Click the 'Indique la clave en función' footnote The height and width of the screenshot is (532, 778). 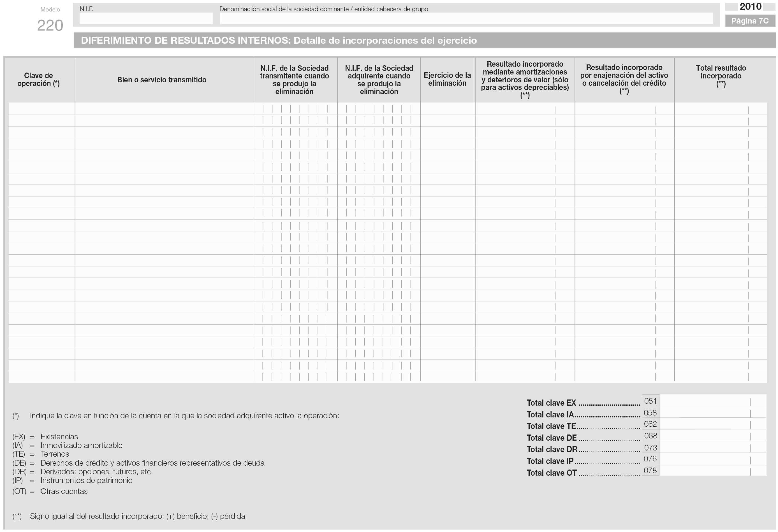coord(176,416)
